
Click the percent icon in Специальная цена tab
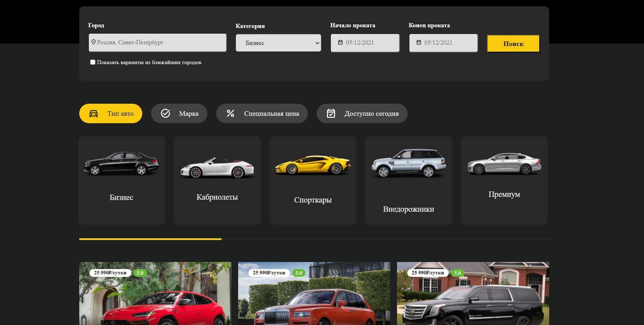(230, 113)
